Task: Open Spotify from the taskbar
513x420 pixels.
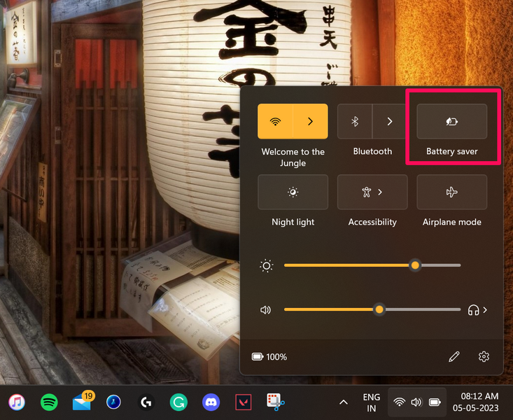Action: (x=49, y=402)
